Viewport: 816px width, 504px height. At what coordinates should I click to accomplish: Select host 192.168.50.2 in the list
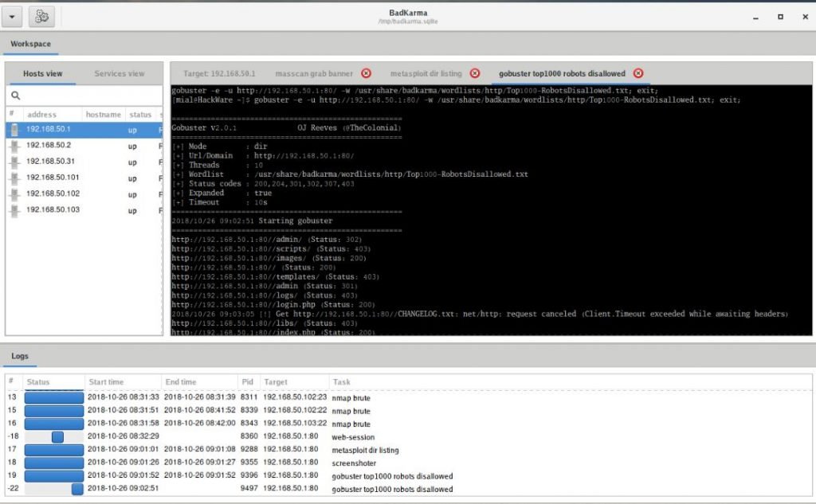click(x=84, y=146)
